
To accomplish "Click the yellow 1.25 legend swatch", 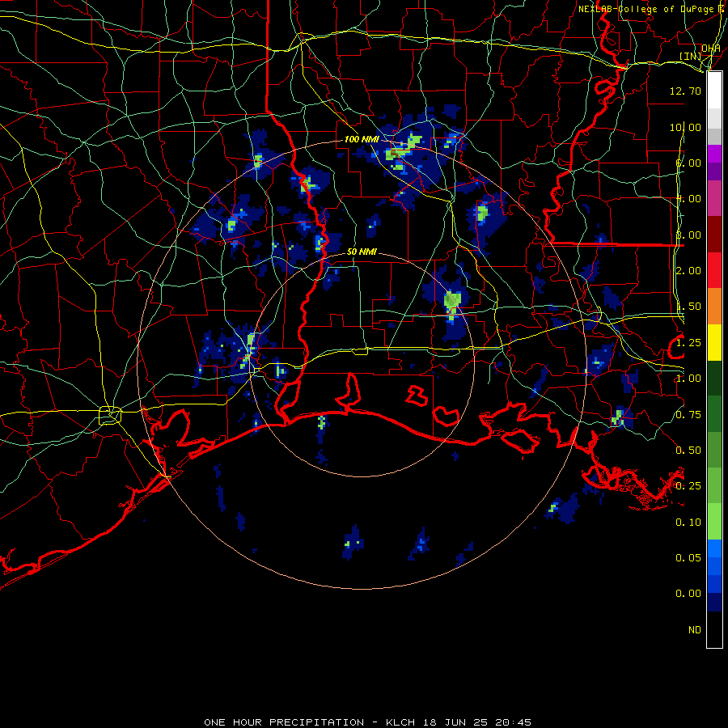I will (x=714, y=342).
